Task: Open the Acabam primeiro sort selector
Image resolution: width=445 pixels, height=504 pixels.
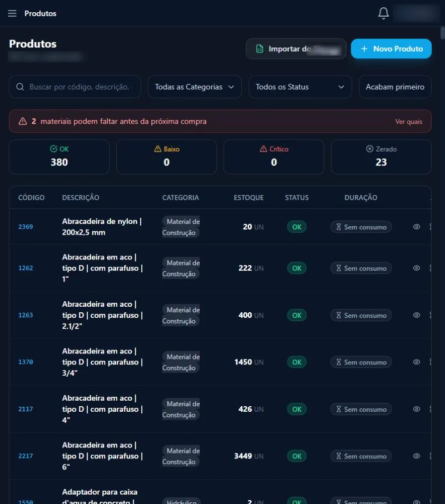Action: point(395,87)
